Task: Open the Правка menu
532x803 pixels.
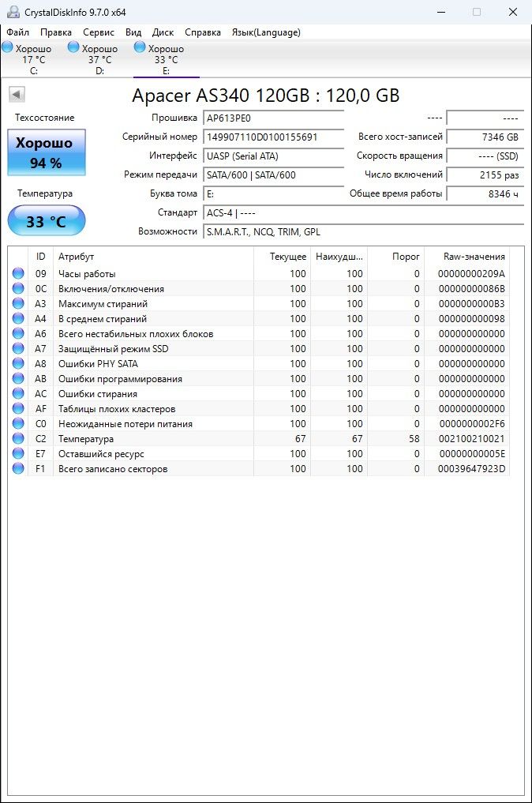Action: click(56, 32)
